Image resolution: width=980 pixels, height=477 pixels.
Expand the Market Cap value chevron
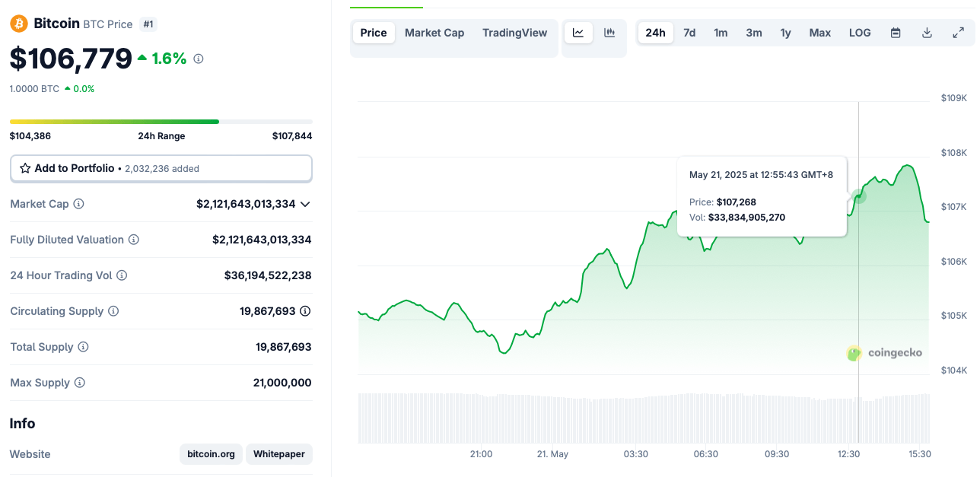[x=305, y=204]
